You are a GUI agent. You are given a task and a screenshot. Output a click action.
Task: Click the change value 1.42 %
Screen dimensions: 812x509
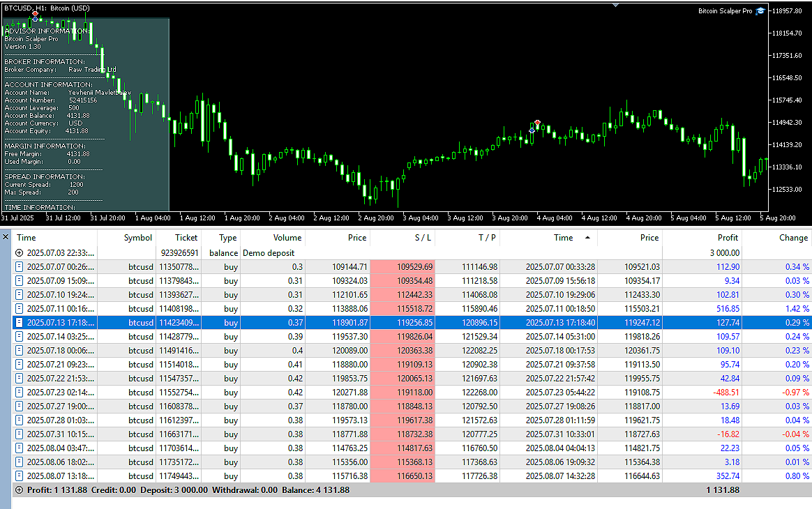(x=797, y=309)
